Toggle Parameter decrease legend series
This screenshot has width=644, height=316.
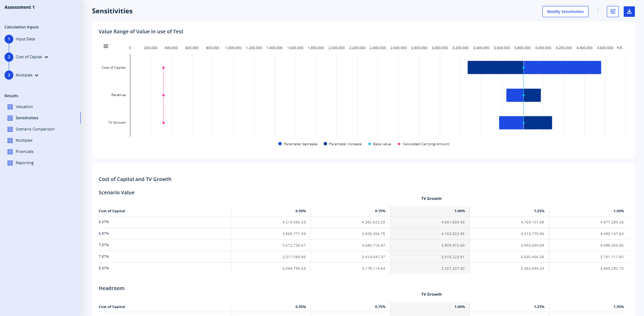coord(298,144)
